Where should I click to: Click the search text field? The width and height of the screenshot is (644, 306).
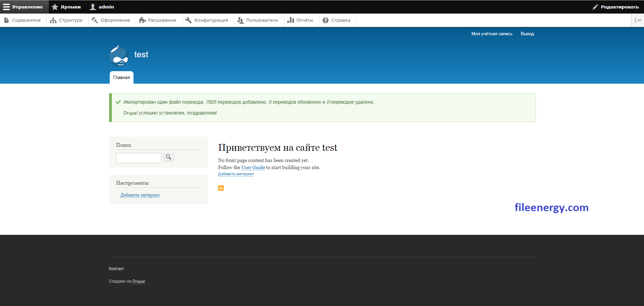pyautogui.click(x=139, y=158)
